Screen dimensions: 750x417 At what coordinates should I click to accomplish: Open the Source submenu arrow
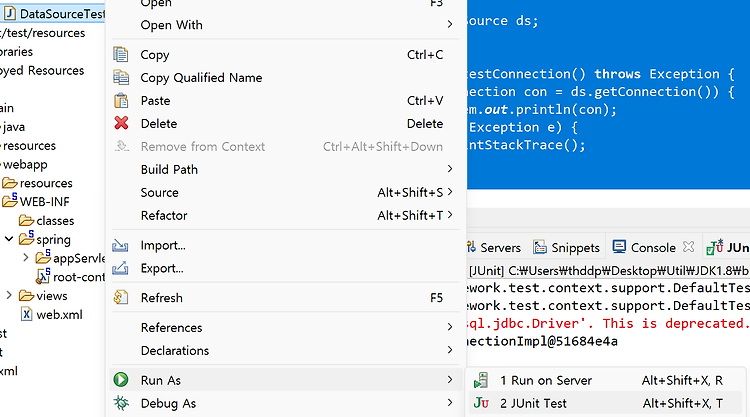tap(450, 192)
